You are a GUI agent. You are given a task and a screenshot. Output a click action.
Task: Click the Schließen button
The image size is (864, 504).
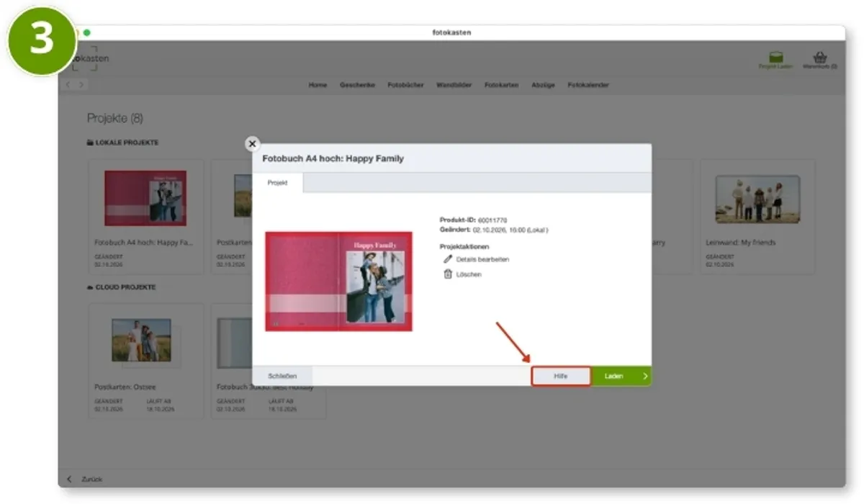(282, 376)
